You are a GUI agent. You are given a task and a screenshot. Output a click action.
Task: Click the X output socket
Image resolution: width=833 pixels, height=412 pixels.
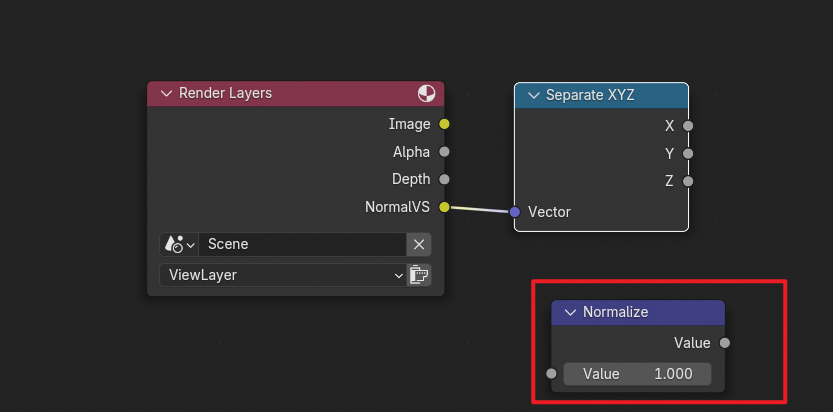click(x=688, y=126)
